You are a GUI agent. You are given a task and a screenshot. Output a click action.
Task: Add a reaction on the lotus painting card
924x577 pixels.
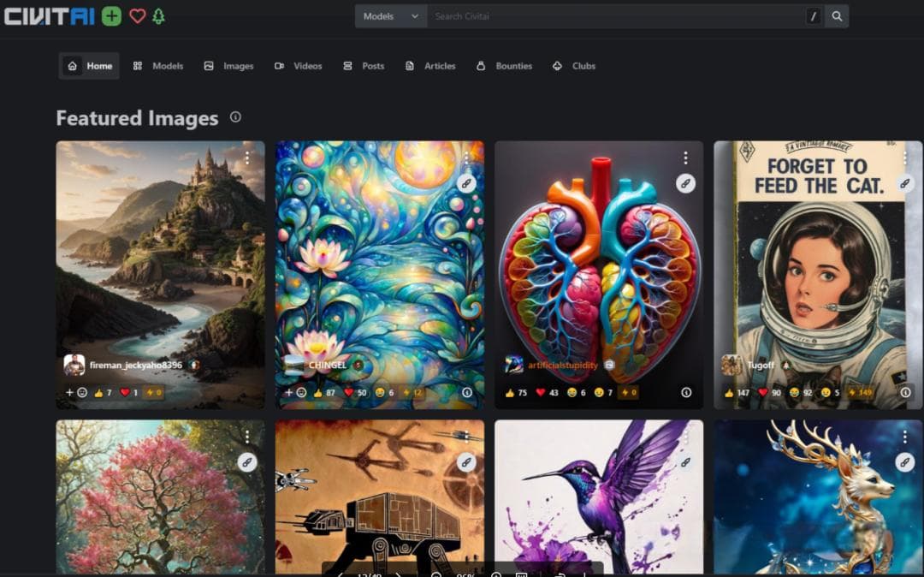click(x=295, y=393)
